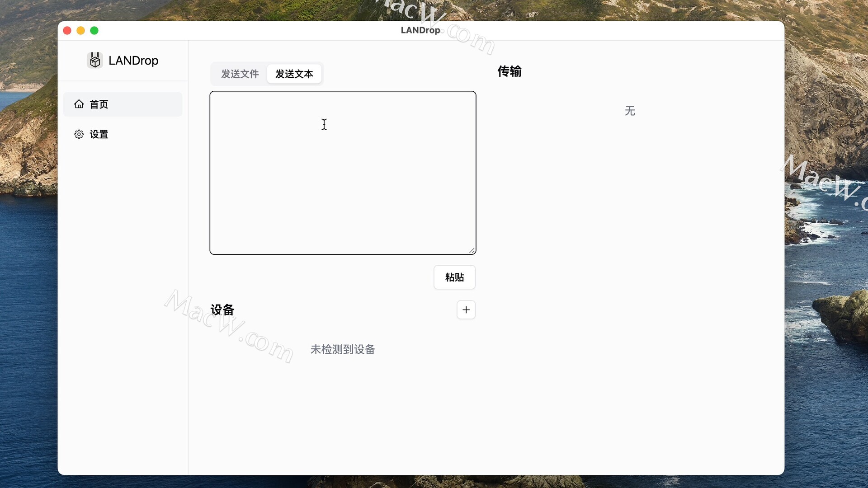Click the text area resize handle
868x488 pixels.
pyautogui.click(x=472, y=250)
